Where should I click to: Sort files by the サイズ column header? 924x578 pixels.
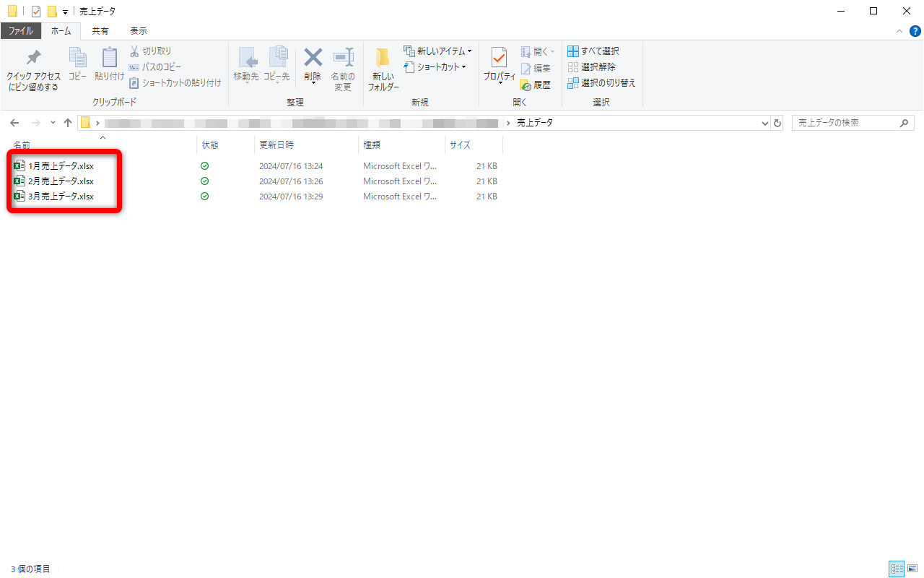[x=460, y=144]
